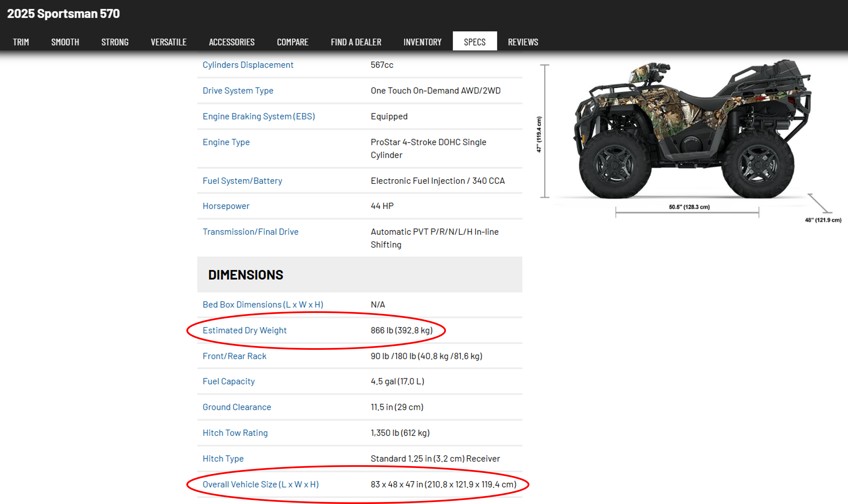Click the Horsepower label
848x504 pixels.
[x=226, y=206]
